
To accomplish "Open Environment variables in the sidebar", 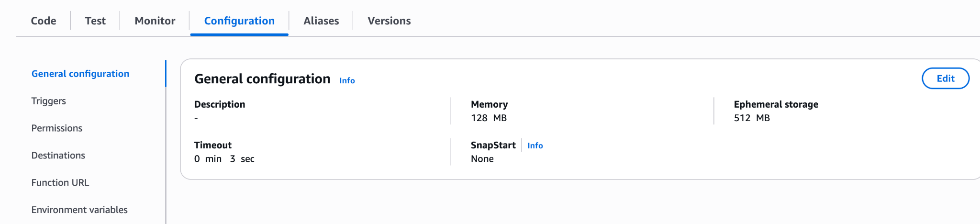I will [79, 210].
